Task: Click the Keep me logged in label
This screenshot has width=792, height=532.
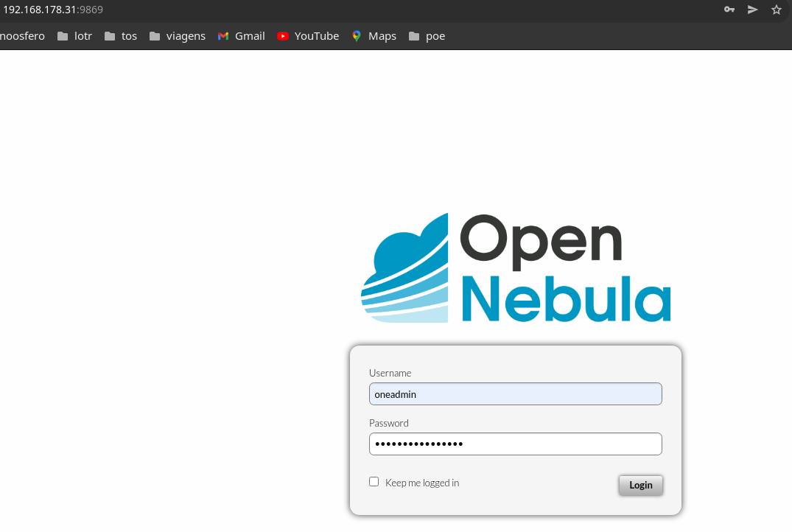Action: pyautogui.click(x=421, y=483)
